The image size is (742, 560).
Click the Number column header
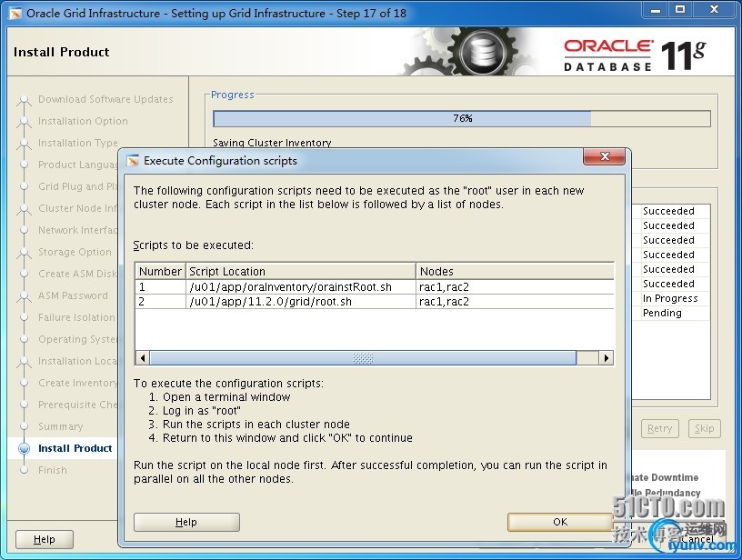tap(160, 272)
